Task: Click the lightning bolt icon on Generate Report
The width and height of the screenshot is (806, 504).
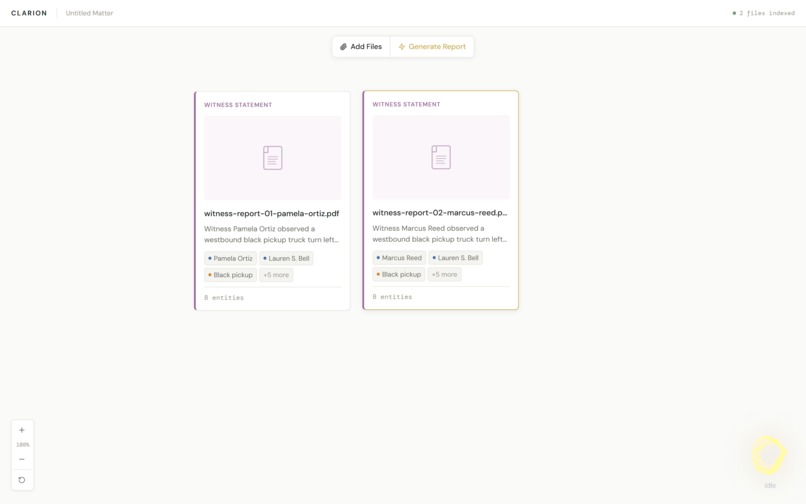Action: [402, 47]
